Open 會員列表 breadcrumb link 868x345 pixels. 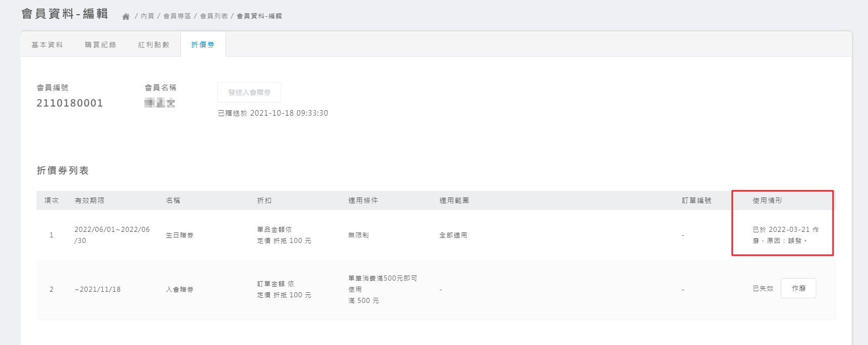coord(214,16)
